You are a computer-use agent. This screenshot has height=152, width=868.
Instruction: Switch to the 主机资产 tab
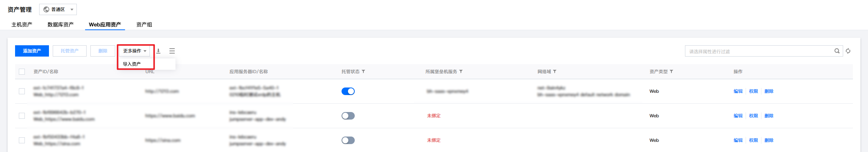click(x=22, y=25)
